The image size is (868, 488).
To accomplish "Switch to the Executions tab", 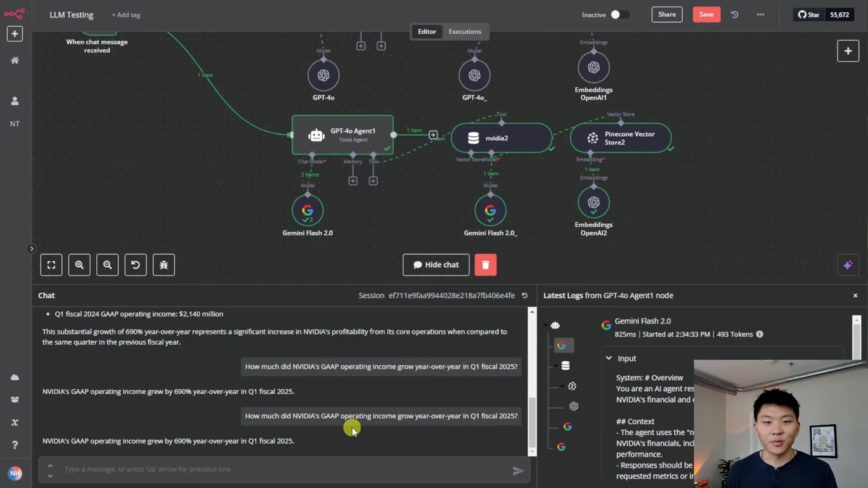I will tap(465, 32).
